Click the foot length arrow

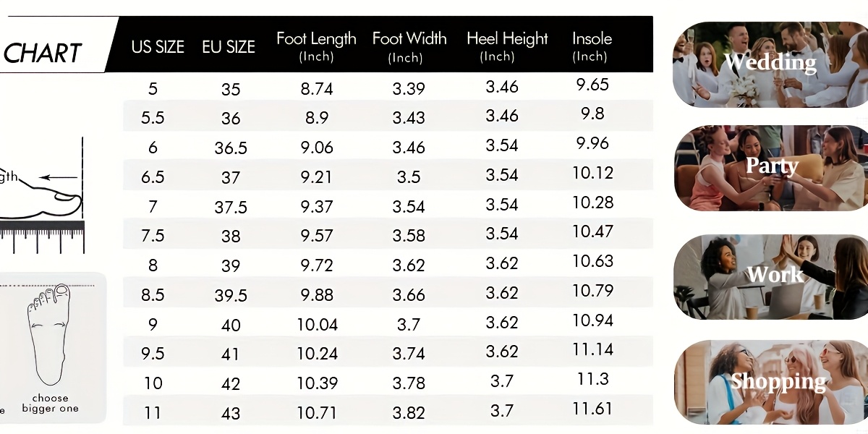point(59,177)
